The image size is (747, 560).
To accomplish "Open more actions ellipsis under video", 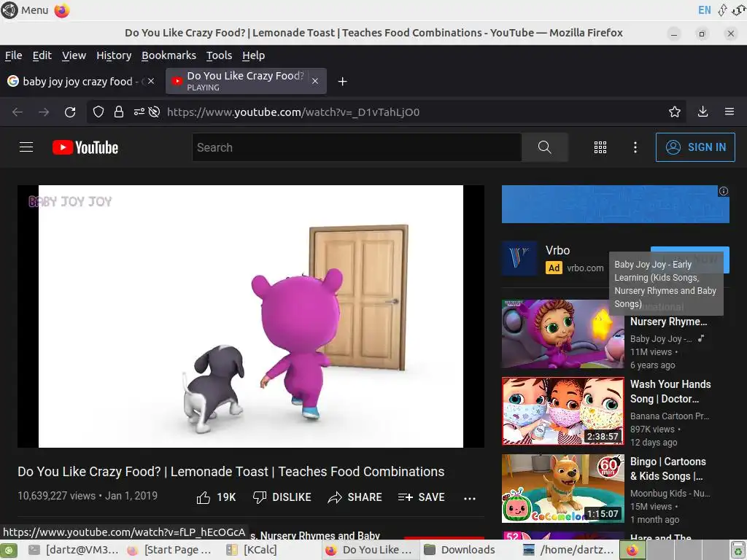I will [x=470, y=498].
